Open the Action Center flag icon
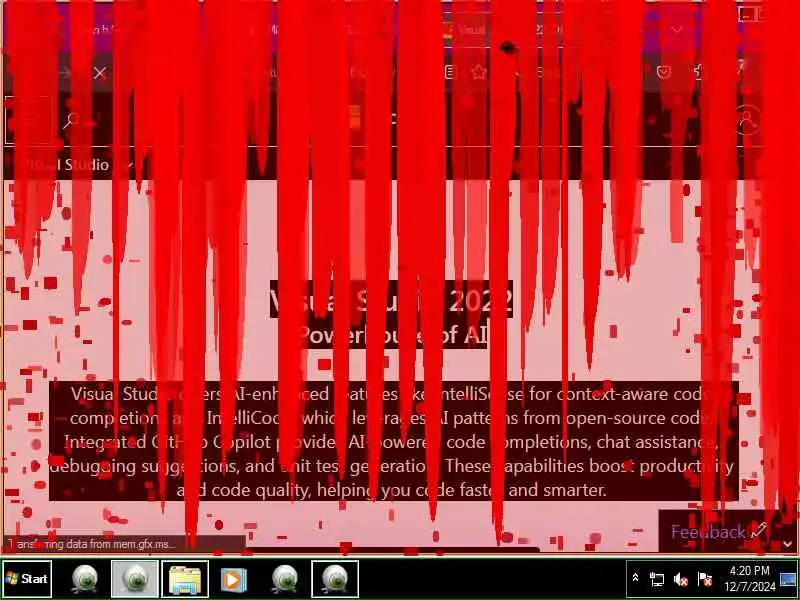 coord(705,579)
